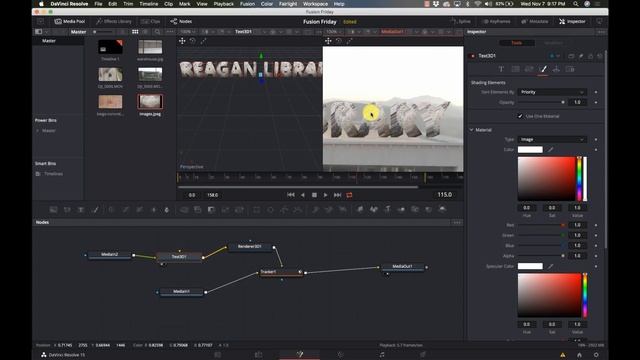Select the Settings tab icon in Inspector
Screen dimensions: 640x360
click(570, 69)
